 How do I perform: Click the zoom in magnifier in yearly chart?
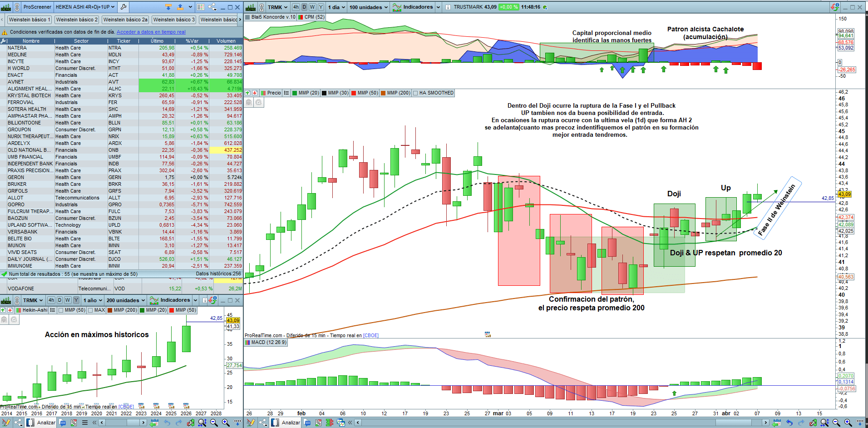point(226,423)
